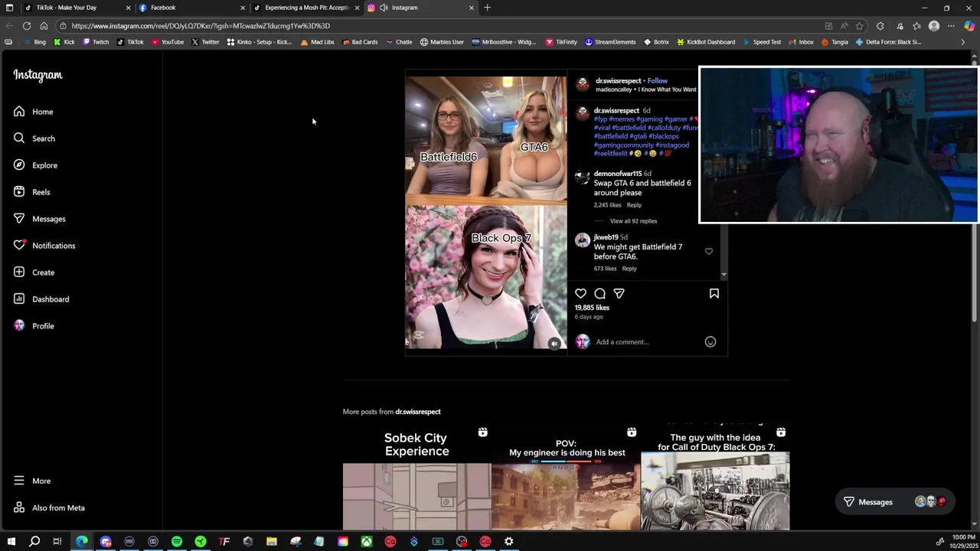980x551 pixels.
Task: Reload the page
Action: coord(26,26)
